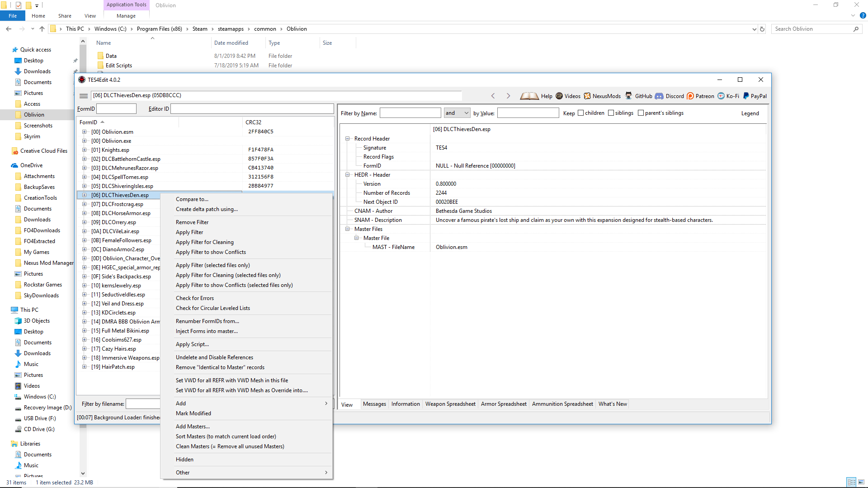Switch to the Information tab
868x488 pixels.
point(406,404)
